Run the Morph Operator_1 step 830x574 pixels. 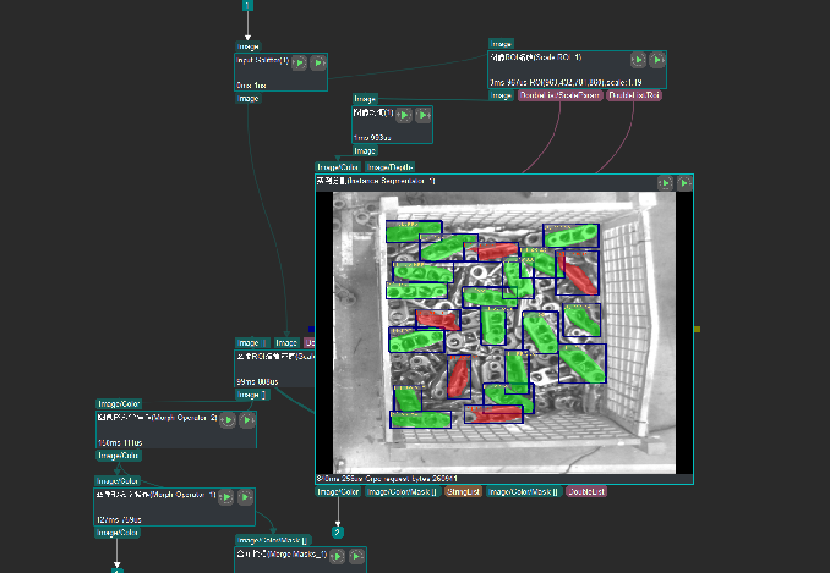226,497
